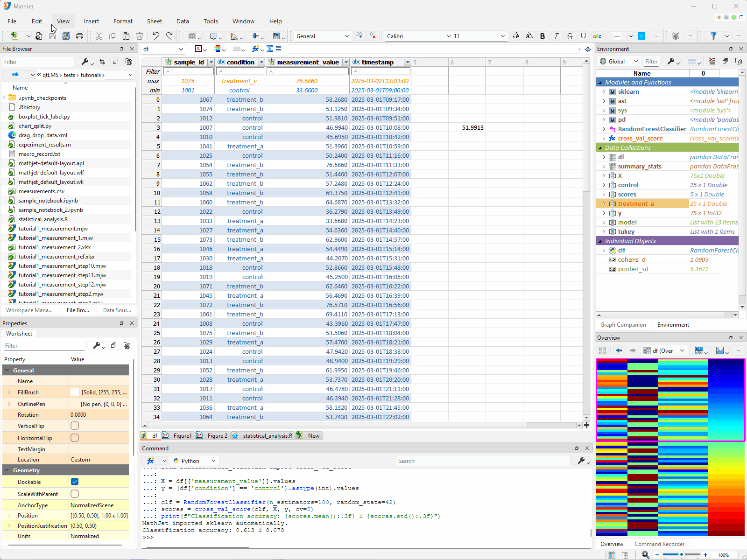Screen dimensions: 747x560
Task: Switch to Command Recorder tab
Action: [659, 544]
